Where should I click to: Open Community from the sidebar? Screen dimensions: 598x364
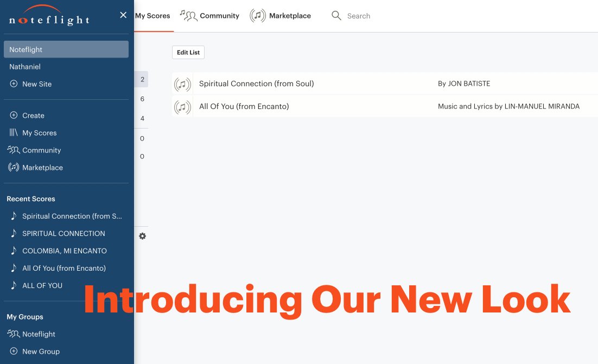click(x=42, y=150)
